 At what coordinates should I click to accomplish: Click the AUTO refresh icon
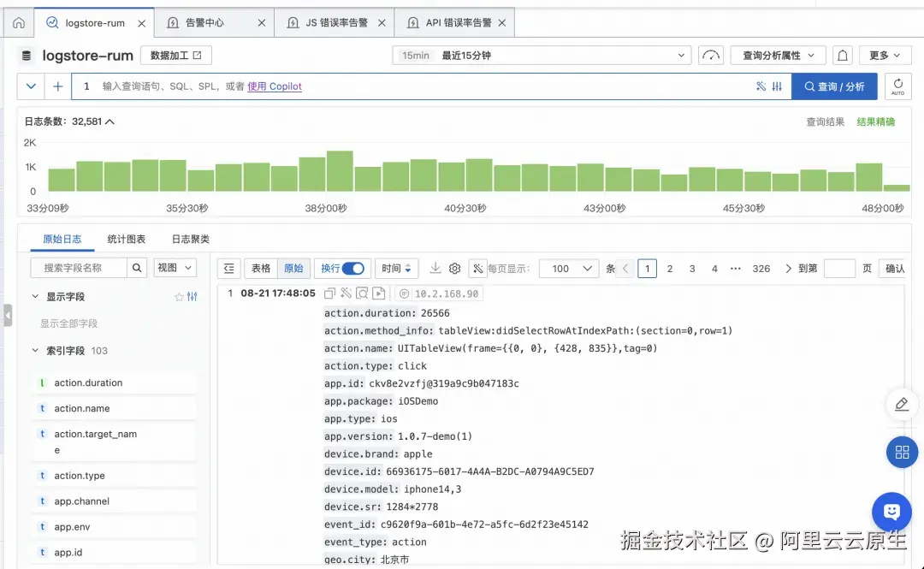pyautogui.click(x=897, y=86)
